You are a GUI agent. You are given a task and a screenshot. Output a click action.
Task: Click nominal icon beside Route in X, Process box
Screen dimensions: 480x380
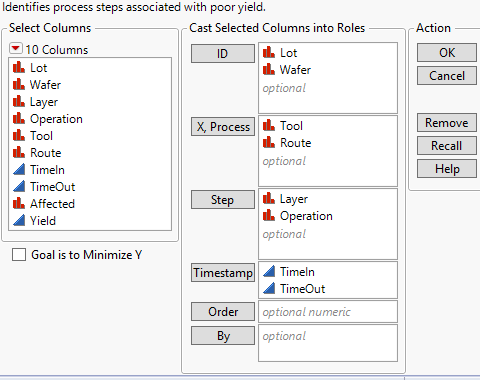(269, 142)
